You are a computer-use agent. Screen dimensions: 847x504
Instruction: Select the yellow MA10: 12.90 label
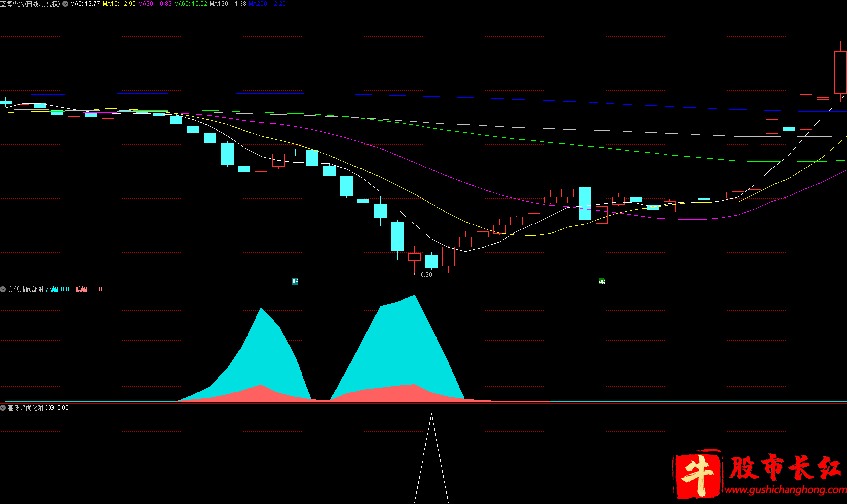pos(119,4)
